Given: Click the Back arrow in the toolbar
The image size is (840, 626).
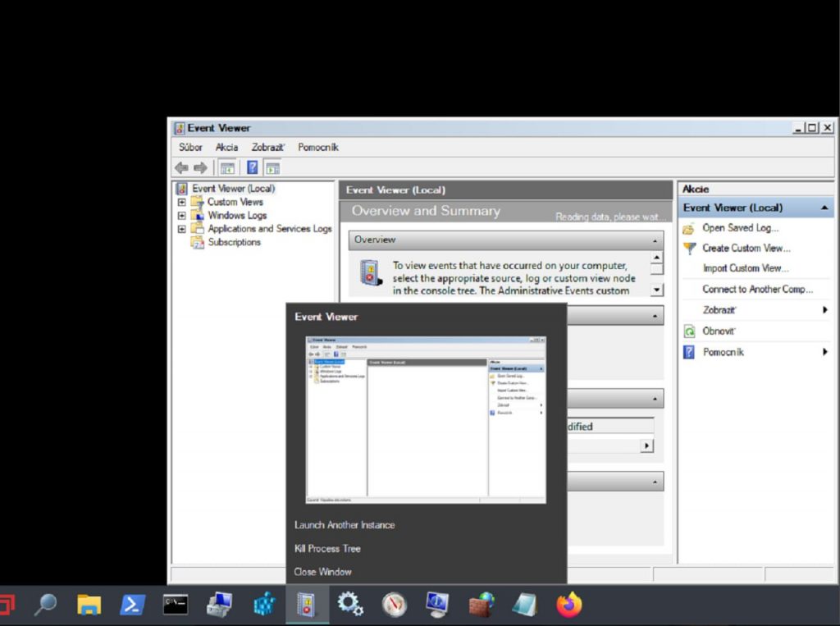Looking at the screenshot, I should click(x=181, y=167).
